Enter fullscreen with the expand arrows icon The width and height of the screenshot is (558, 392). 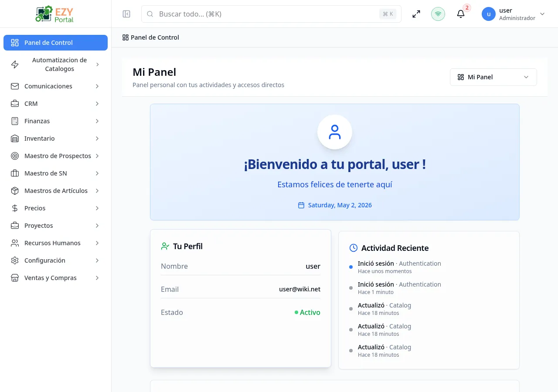tap(416, 14)
